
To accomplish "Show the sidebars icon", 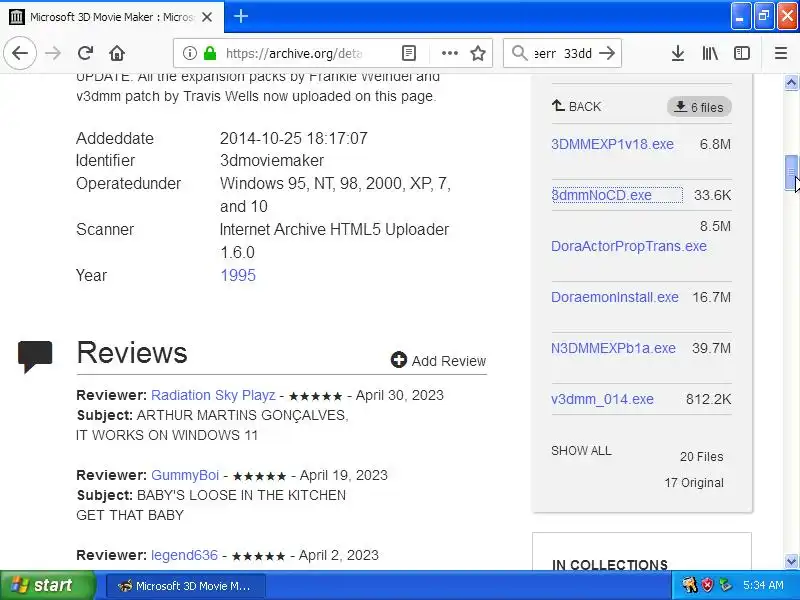I will (x=742, y=53).
